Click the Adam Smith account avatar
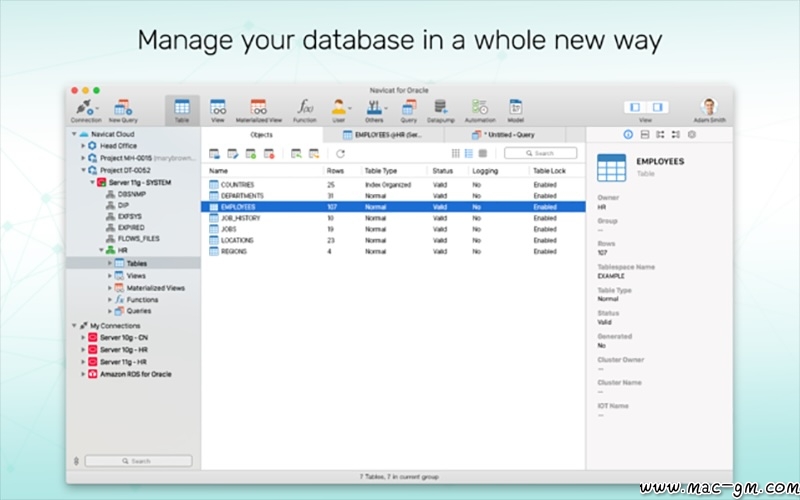 point(709,107)
